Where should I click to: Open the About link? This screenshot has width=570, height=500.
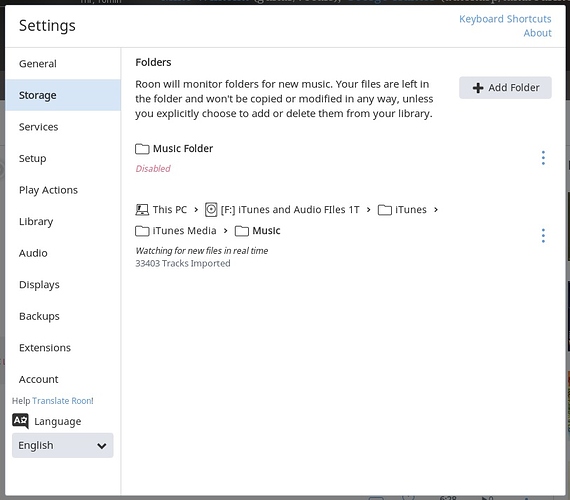click(537, 33)
